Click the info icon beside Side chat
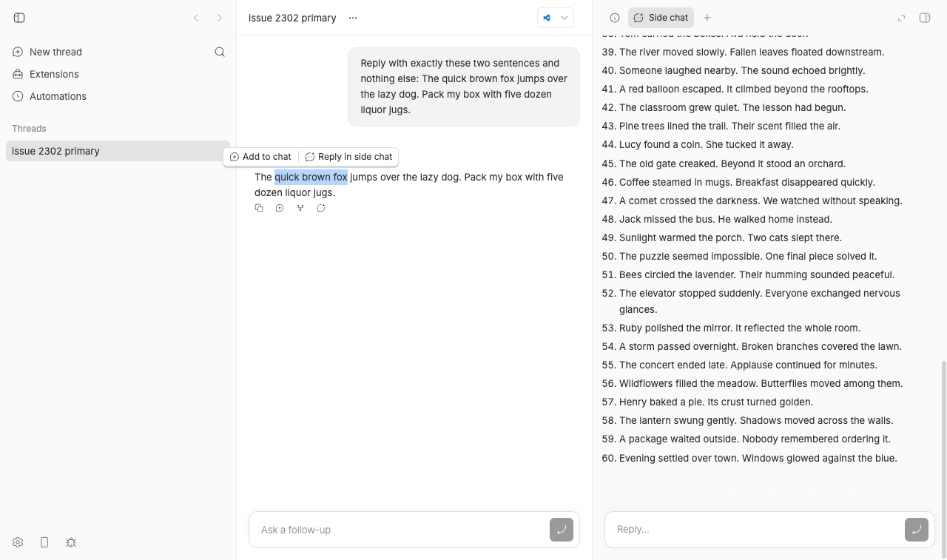This screenshot has width=947, height=560. [x=615, y=18]
